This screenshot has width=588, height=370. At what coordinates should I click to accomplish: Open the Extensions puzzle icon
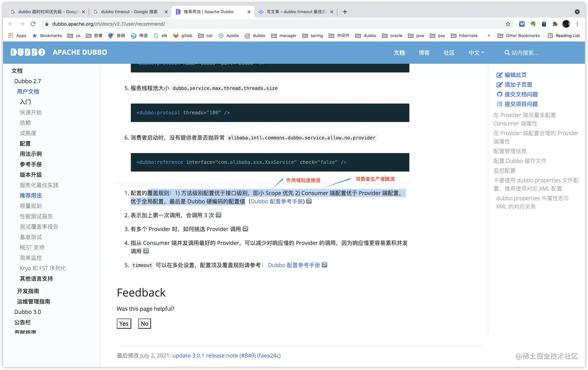555,24
